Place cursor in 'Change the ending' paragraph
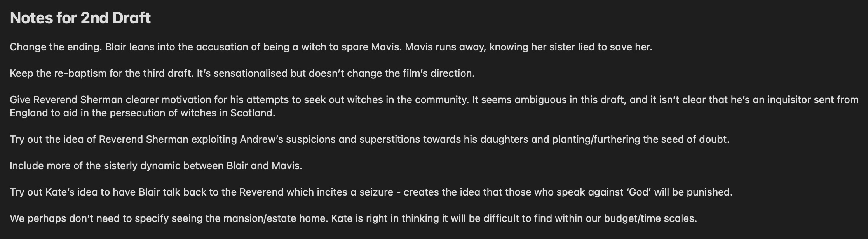 click(331, 47)
